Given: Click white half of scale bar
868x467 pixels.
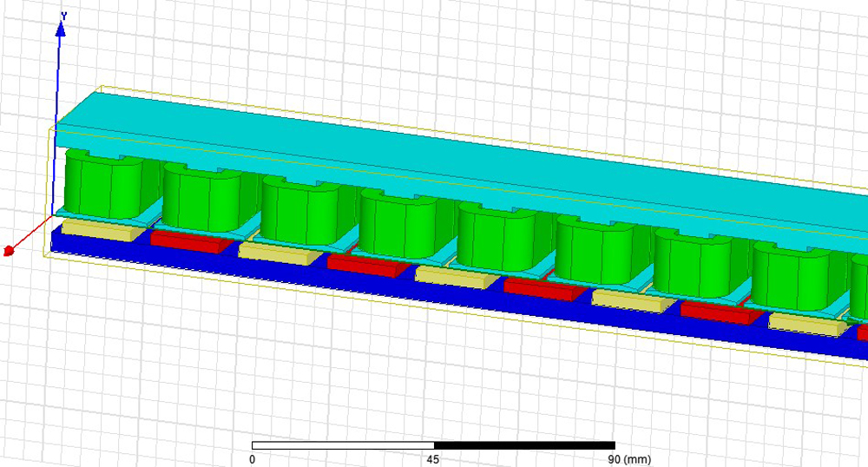Looking at the screenshot, I should tap(343, 445).
